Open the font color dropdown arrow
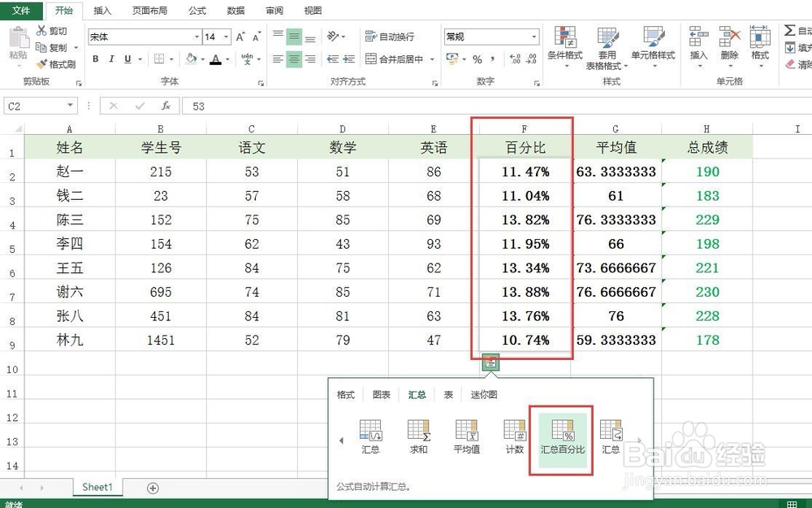812x508 pixels. [227, 59]
